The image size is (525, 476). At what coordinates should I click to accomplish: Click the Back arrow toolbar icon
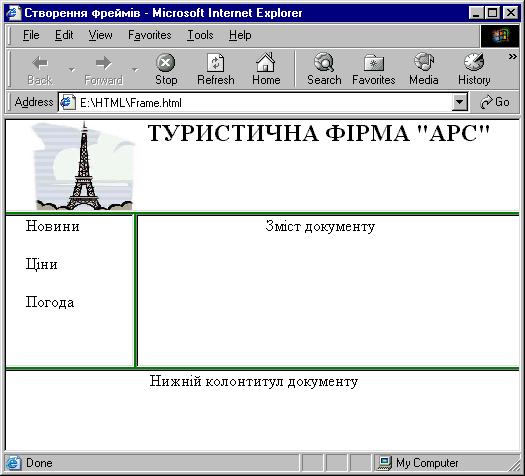[x=40, y=63]
